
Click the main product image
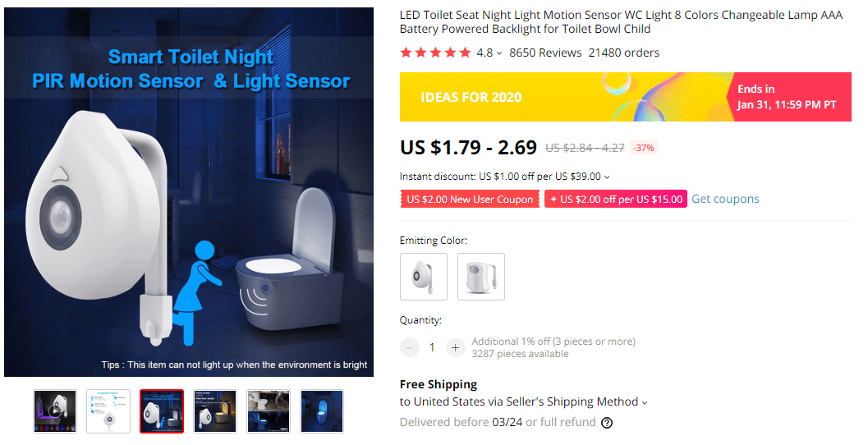pos(189,192)
